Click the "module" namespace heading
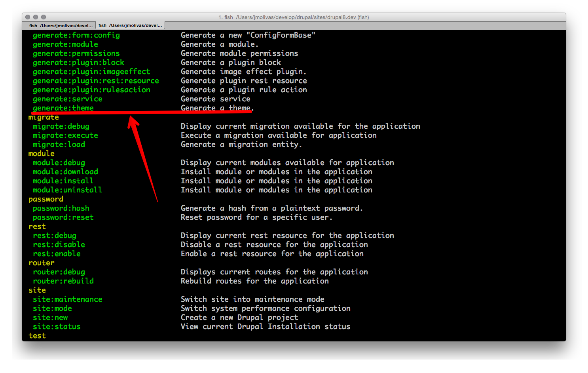Screen dimensions: 588x373 (42, 154)
